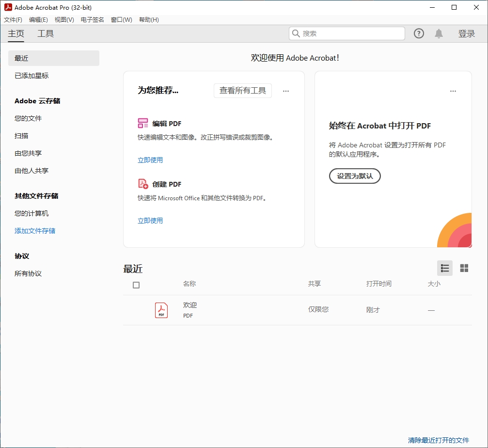Click 添加文件存储 in the sidebar

35,231
